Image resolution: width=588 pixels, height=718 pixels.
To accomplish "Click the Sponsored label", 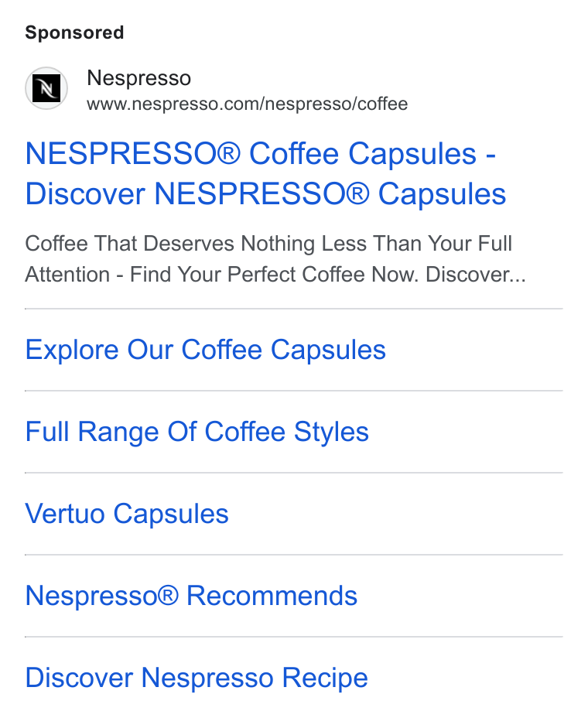I will pos(74,32).
